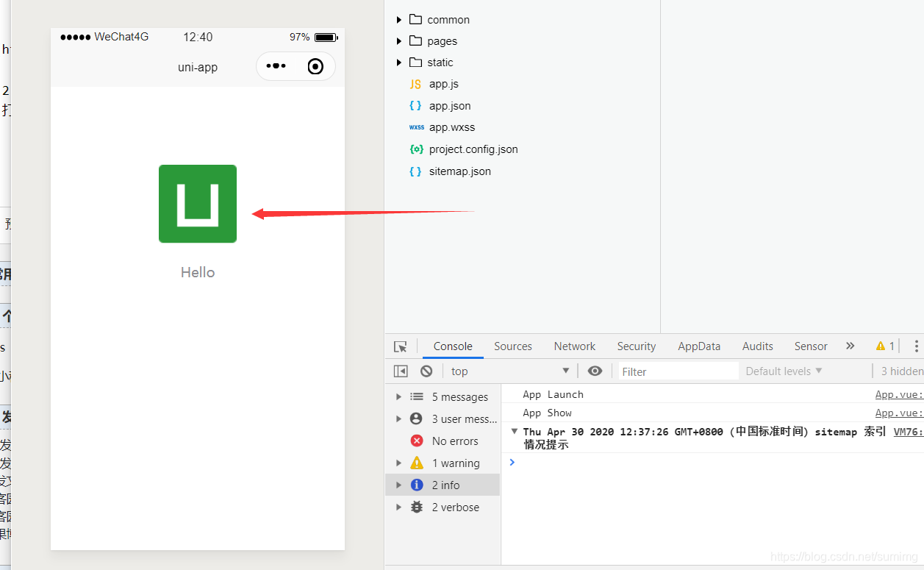Expand the static folder
Viewport: 924px width, 570px height.
point(399,63)
